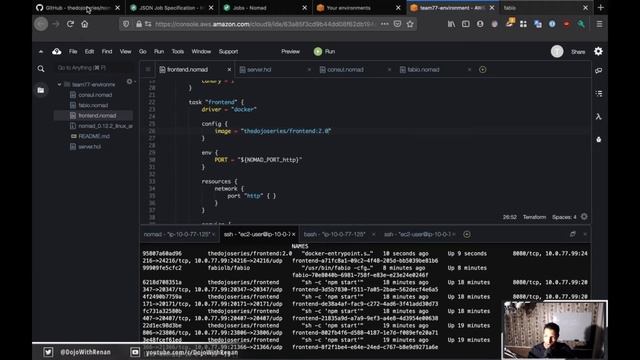640x360 pixels.
Task: Close the server.hcl editor tab
Action: click(x=309, y=70)
